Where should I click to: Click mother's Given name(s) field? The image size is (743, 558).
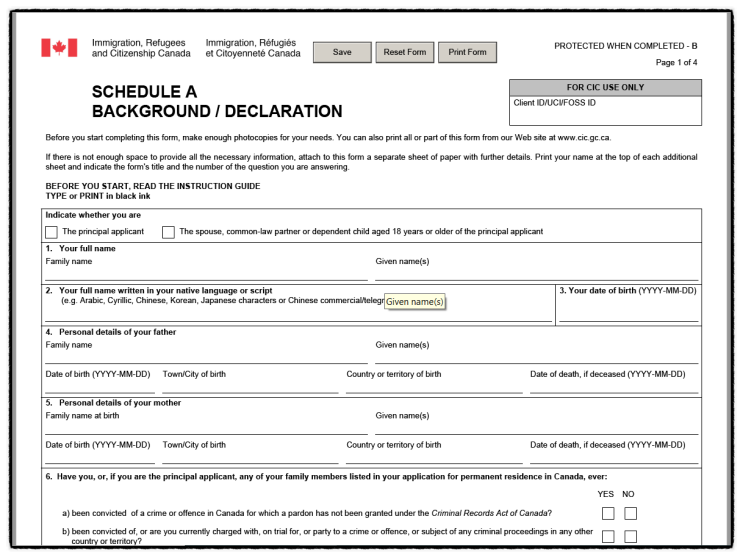pyautogui.click(x=537, y=428)
